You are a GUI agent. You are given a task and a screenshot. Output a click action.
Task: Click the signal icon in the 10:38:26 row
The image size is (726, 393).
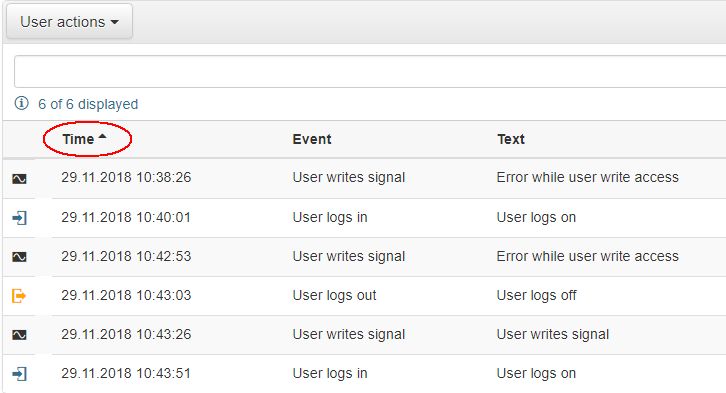[19, 178]
